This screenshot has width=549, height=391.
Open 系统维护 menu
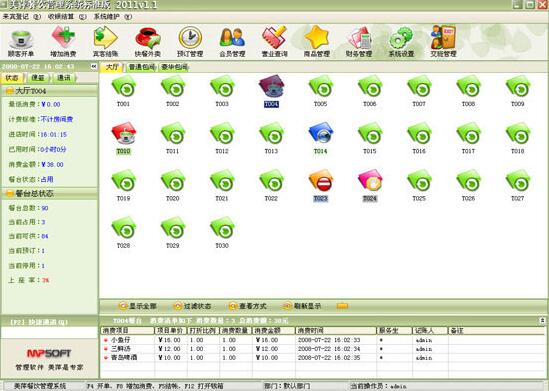click(x=113, y=16)
